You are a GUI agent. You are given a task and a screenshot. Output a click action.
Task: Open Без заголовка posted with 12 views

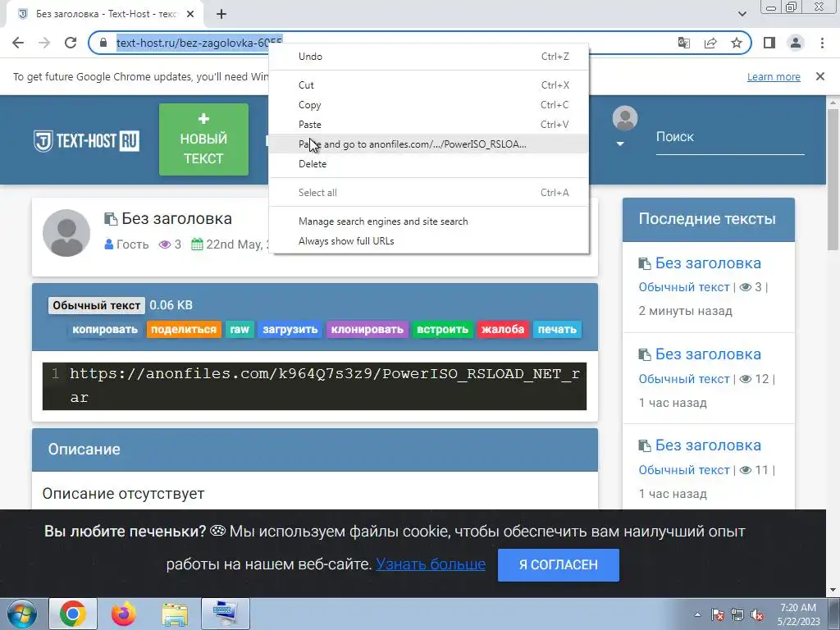tap(708, 354)
